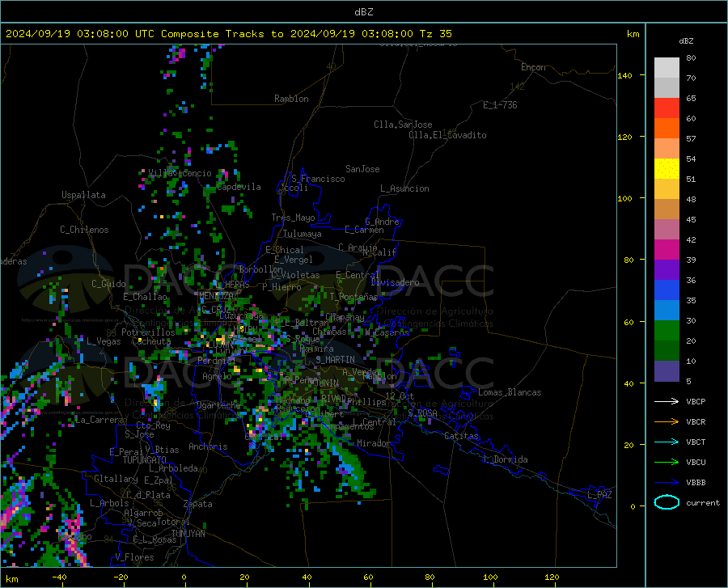Click the 'L_Asuncion' map label
Screen dimensions: 728x588
(404, 188)
